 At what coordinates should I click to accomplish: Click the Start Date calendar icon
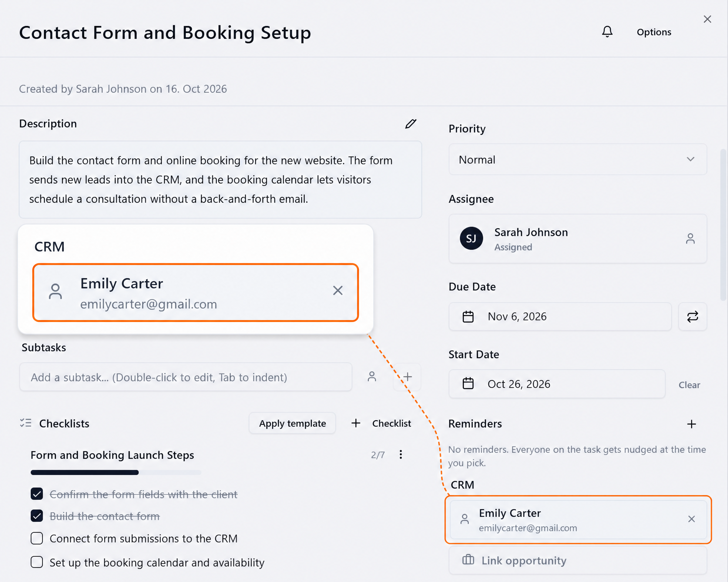click(468, 384)
